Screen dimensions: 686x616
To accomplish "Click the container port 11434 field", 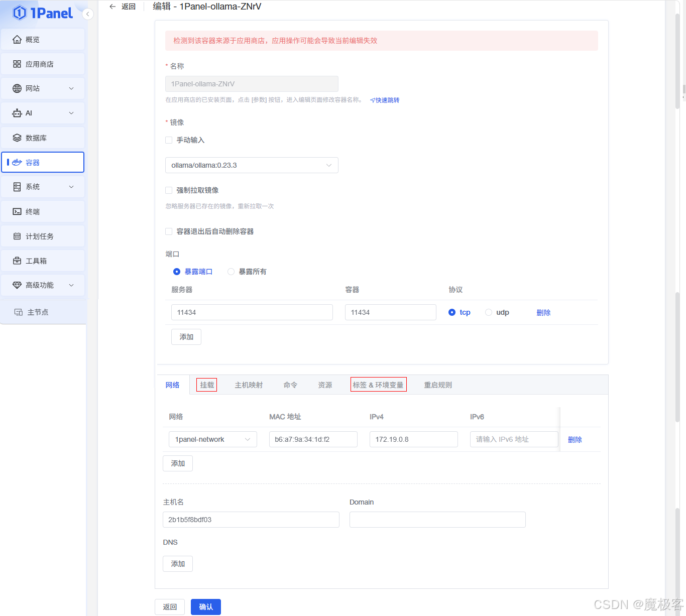I will (x=391, y=312).
